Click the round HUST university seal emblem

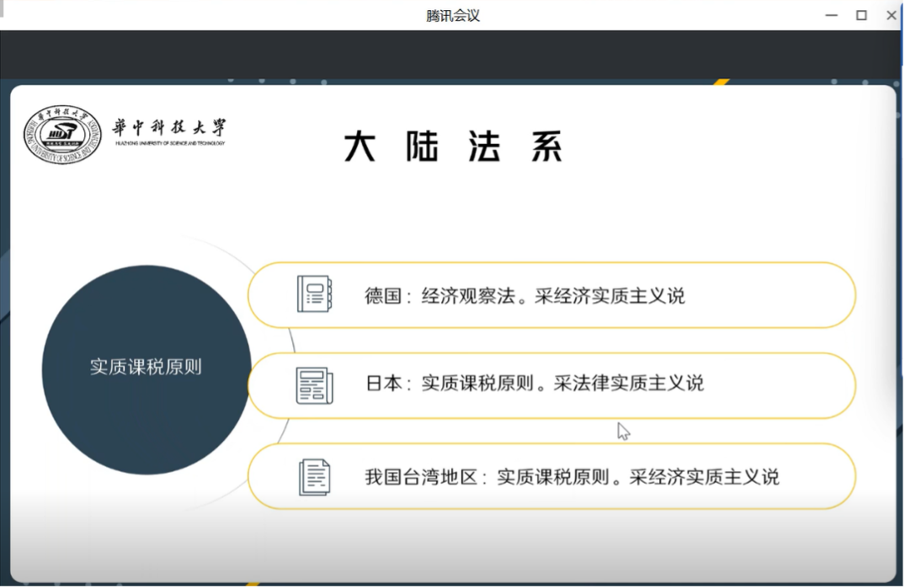coord(62,135)
